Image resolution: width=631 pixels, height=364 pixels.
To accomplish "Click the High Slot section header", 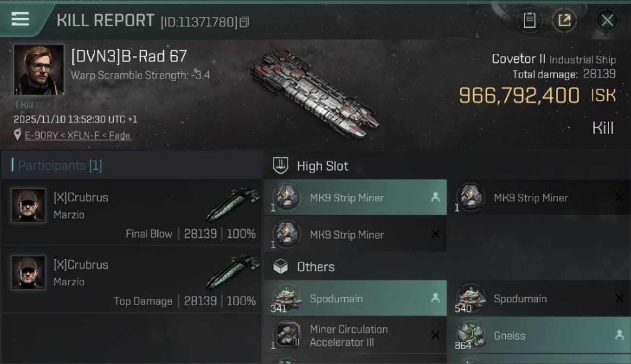I will point(322,166).
